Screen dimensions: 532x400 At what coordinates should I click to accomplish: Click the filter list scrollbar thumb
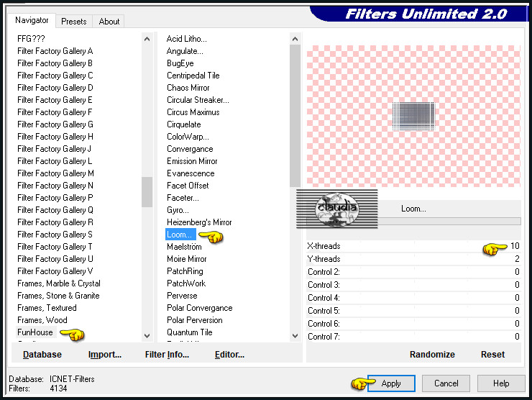click(x=295, y=115)
